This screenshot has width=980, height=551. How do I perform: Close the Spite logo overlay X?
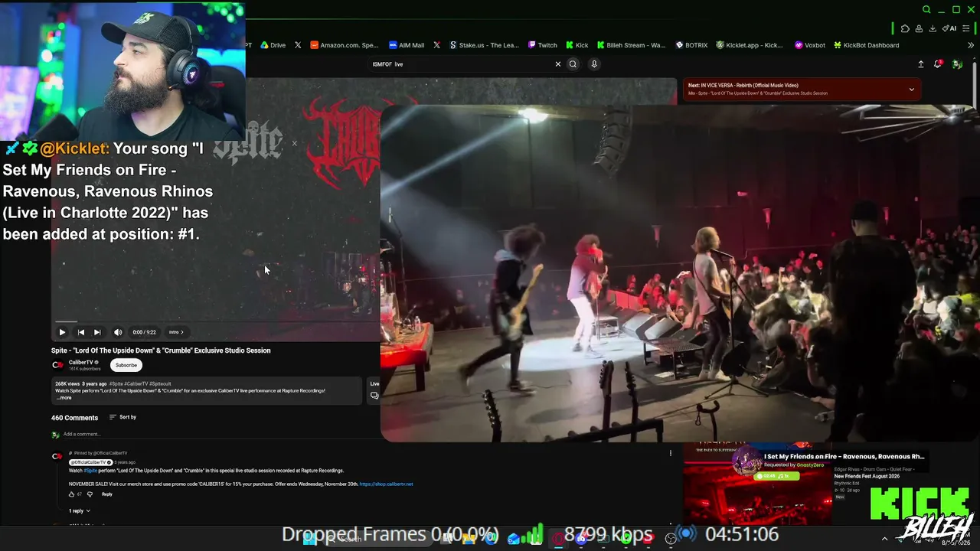(x=294, y=143)
